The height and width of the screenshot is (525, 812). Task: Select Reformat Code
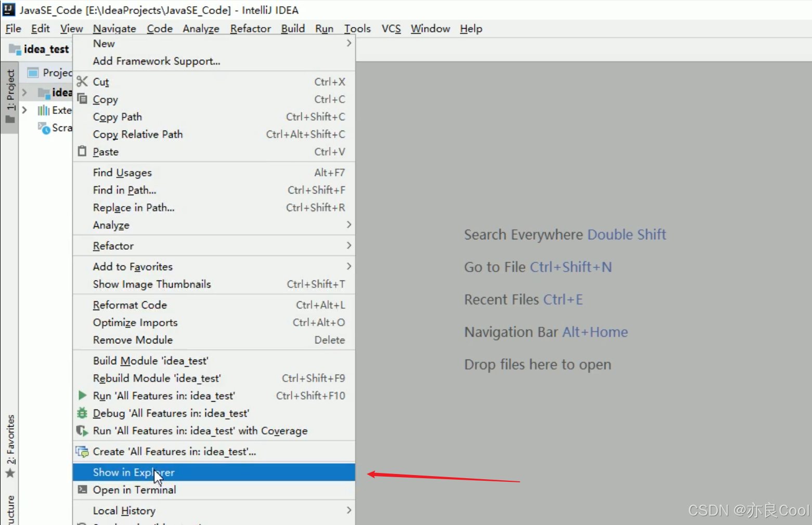click(214, 305)
